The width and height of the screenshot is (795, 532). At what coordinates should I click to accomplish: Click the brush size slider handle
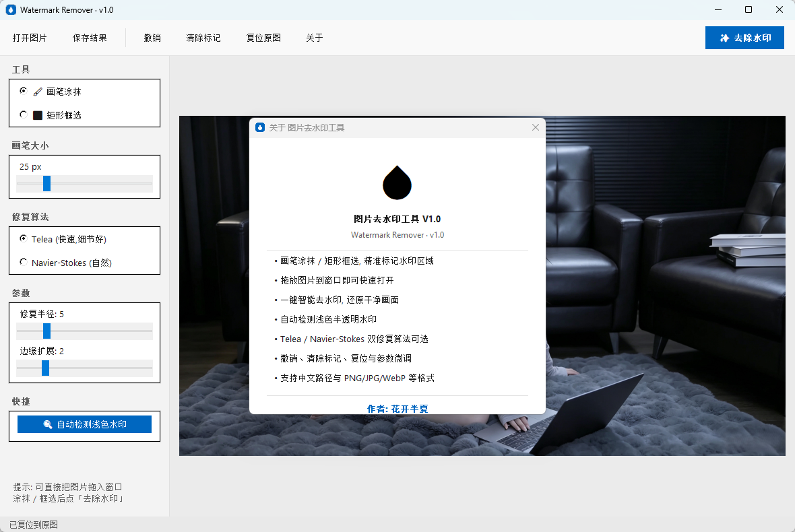(46, 183)
